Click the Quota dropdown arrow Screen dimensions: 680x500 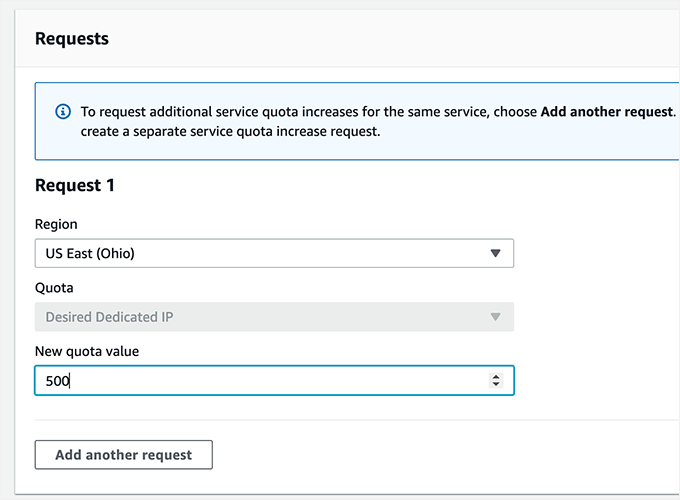point(495,317)
